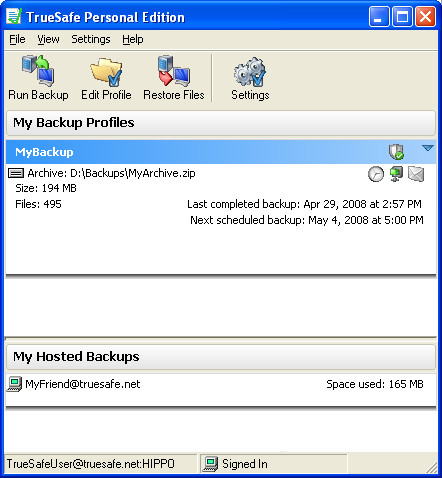Click TrueSafeUser@truesafe.net:HIPPO in status bar
Screen dimensions: 442x478
91,464
